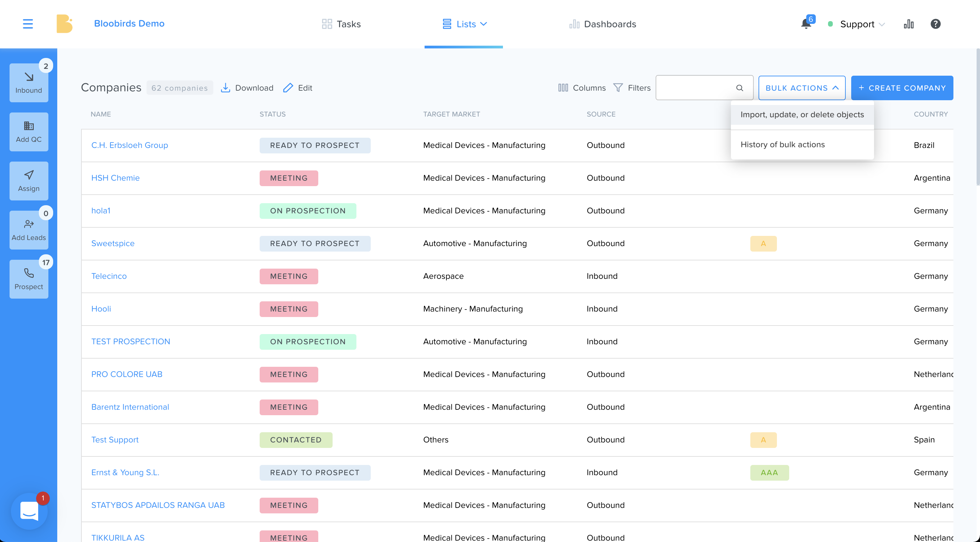This screenshot has height=542, width=980.
Task: Click the CONTACTED status of Test Support
Action: pyautogui.click(x=296, y=440)
